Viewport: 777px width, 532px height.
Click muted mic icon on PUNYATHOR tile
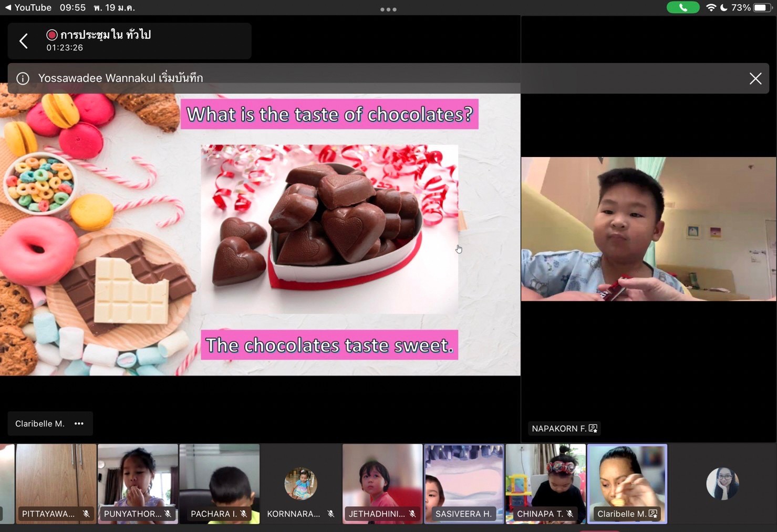168,514
